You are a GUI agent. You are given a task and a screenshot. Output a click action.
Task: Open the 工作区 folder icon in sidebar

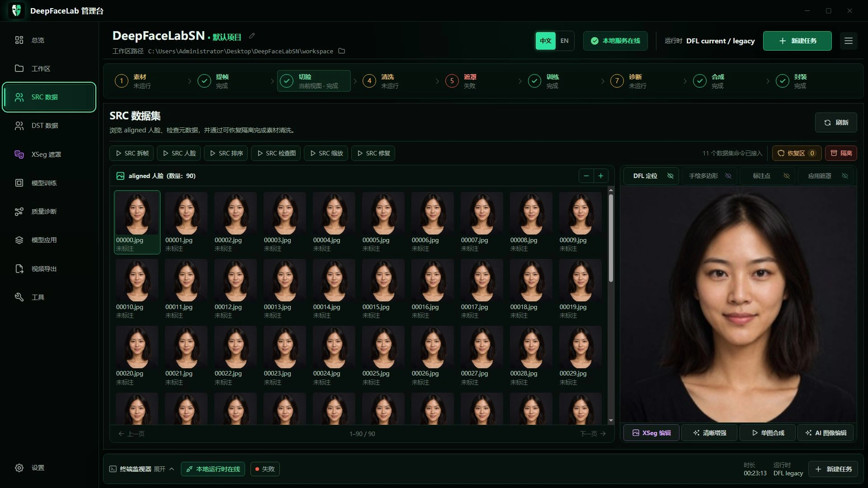pyautogui.click(x=19, y=69)
